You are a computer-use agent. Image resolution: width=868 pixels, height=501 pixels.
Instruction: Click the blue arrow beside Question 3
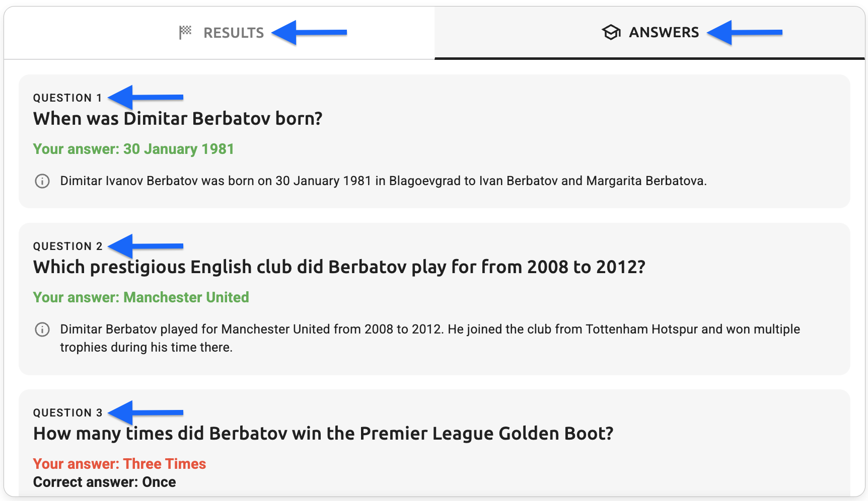click(x=146, y=412)
